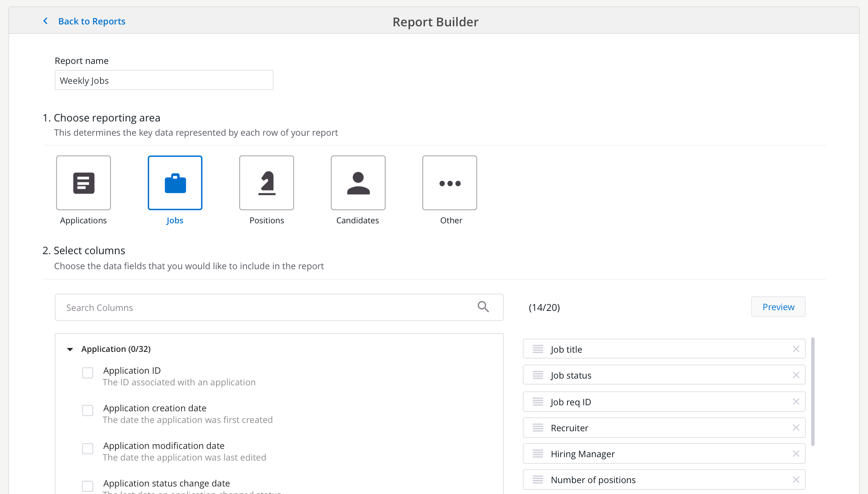Viewport: 868px width, 494px height.
Task: Enable the Application creation date checkbox
Action: [x=88, y=411]
